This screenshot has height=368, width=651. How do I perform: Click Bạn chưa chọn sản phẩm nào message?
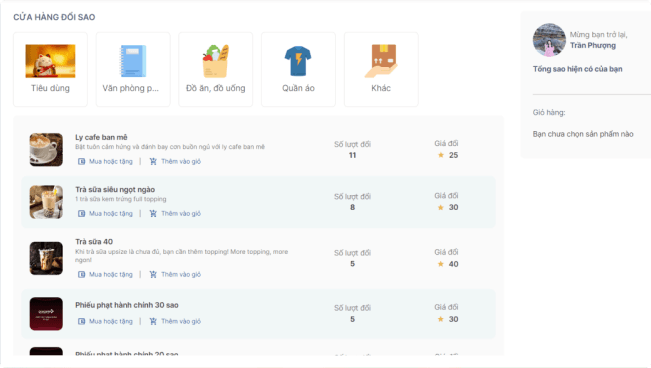(583, 134)
